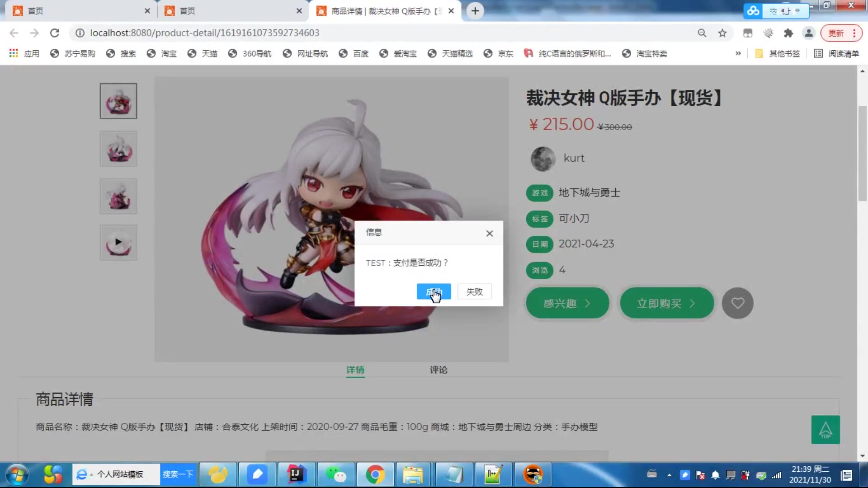
Task: Show hidden system tray icons
Action: pos(669,475)
